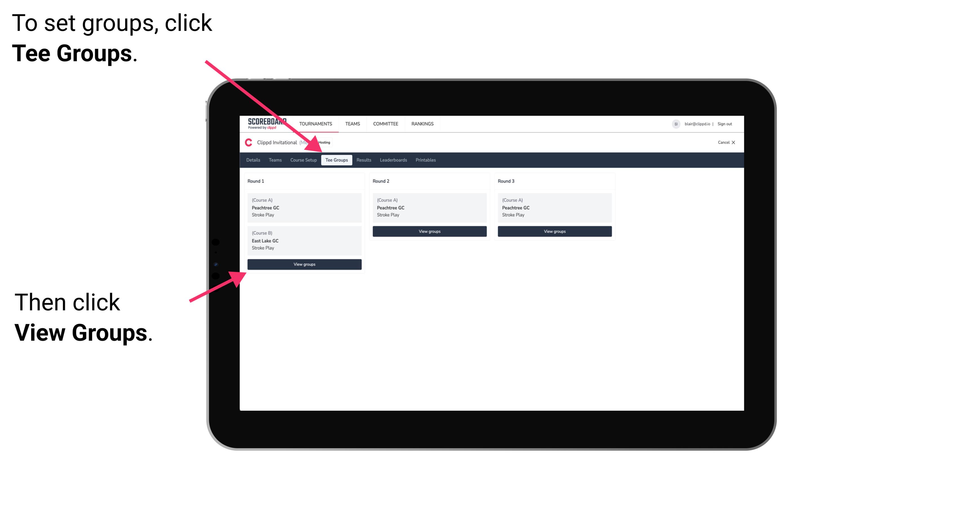Click the Course Setup tab
Image resolution: width=980 pixels, height=527 pixels.
tap(304, 160)
